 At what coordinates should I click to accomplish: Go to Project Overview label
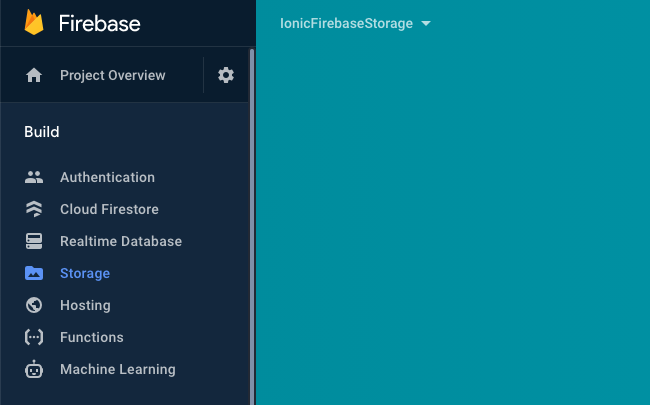(112, 76)
